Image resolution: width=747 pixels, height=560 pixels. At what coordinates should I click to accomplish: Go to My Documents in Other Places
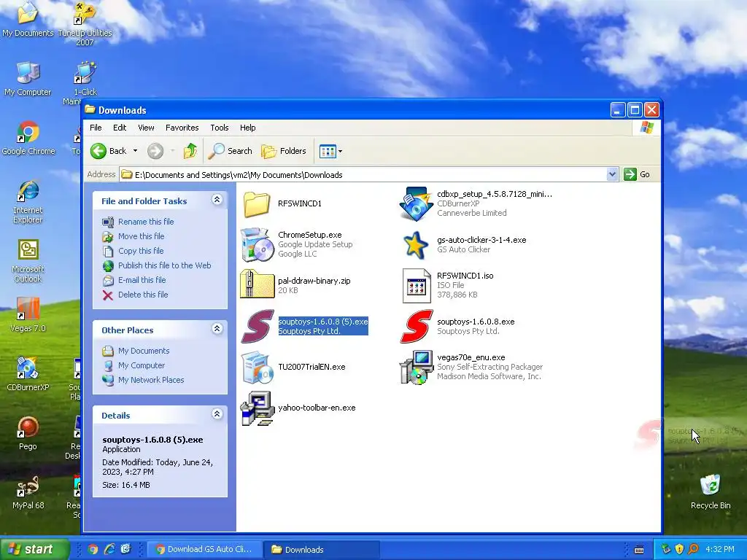(x=144, y=351)
